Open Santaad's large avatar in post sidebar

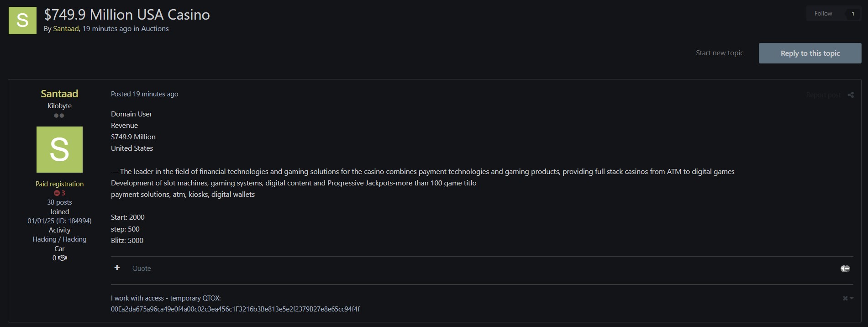coord(59,149)
